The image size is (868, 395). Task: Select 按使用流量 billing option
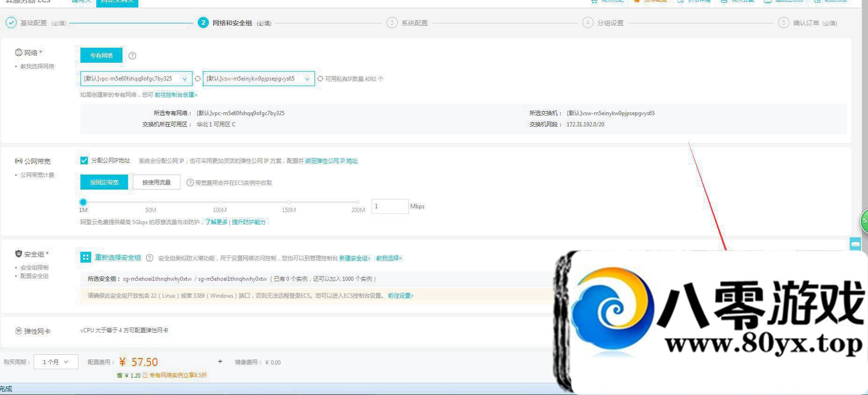[x=157, y=182]
